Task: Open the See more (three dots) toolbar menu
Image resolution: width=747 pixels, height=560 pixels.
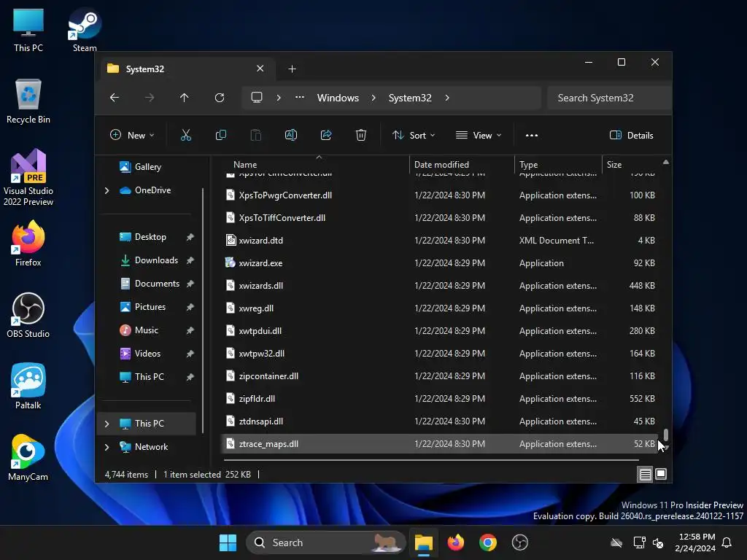Action: click(532, 135)
